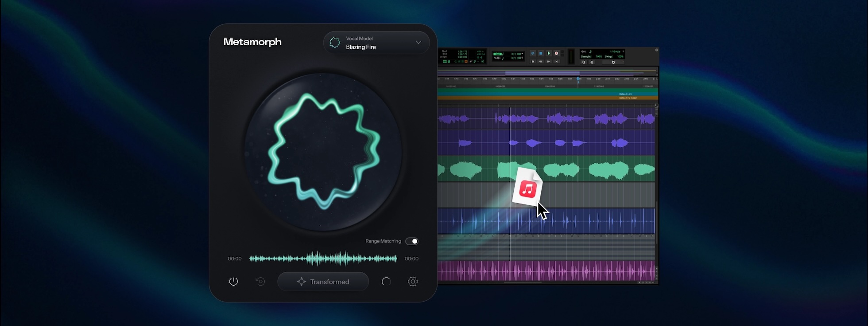This screenshot has height=326, width=868.
Task: Click the Metamorph logo text
Action: pos(252,42)
